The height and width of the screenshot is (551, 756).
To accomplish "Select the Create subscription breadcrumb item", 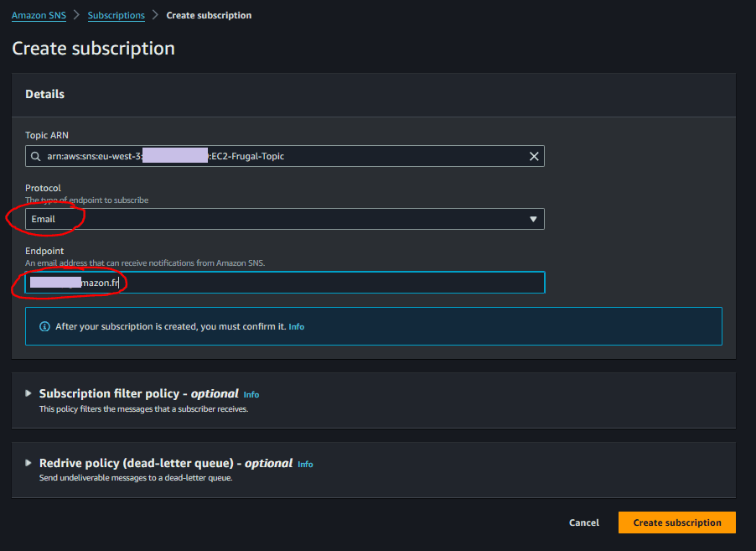I will [209, 14].
